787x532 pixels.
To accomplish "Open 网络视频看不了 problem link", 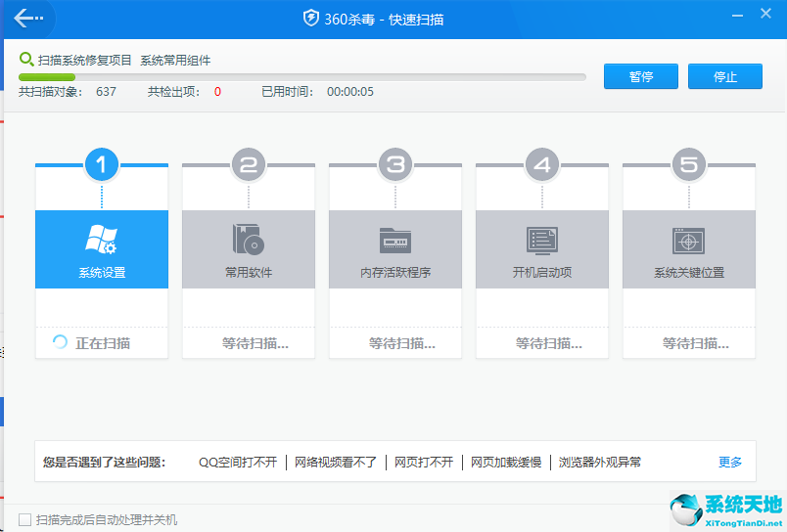I will point(336,462).
